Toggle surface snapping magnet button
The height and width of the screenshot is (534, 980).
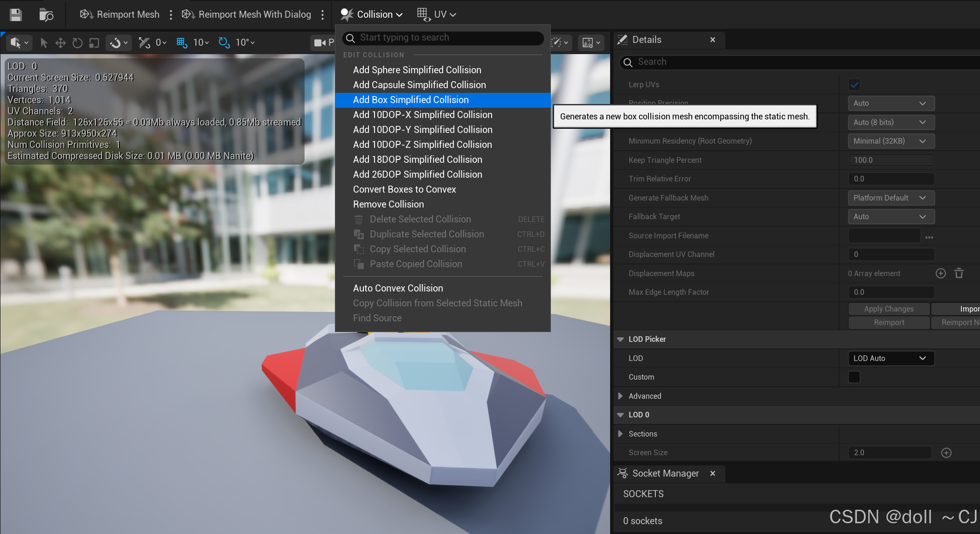[115, 43]
